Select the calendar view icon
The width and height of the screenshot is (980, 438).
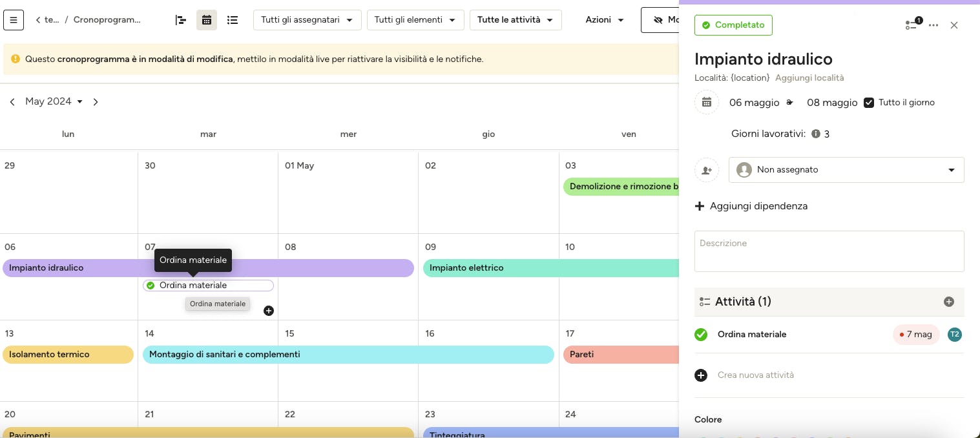click(x=207, y=20)
